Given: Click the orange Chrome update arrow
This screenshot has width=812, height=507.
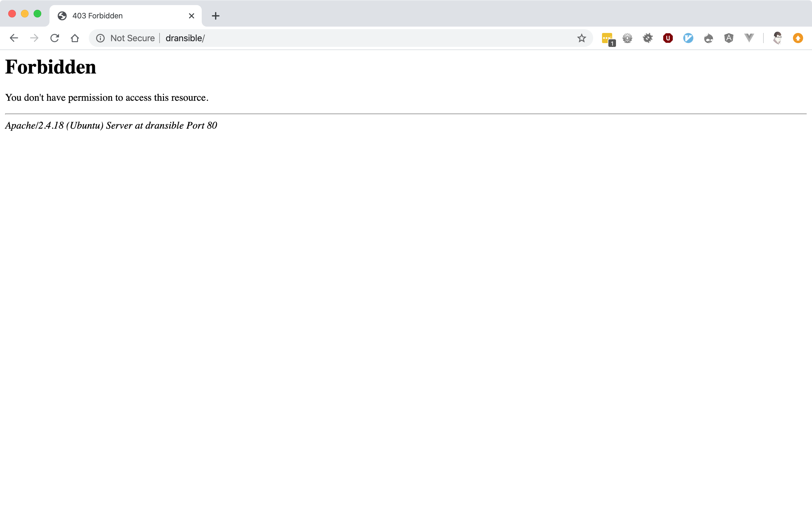Looking at the screenshot, I should 798,38.
